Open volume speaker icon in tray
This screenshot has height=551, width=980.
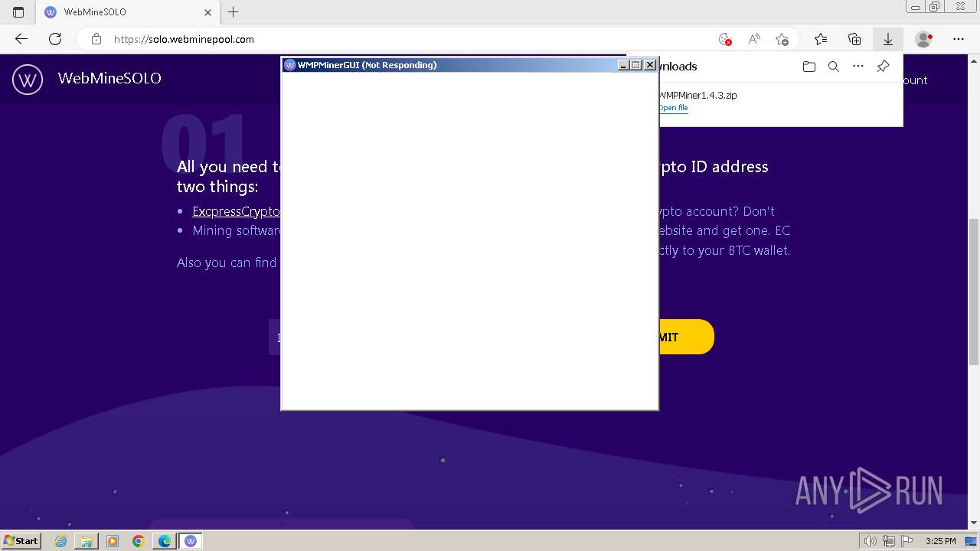[871, 541]
